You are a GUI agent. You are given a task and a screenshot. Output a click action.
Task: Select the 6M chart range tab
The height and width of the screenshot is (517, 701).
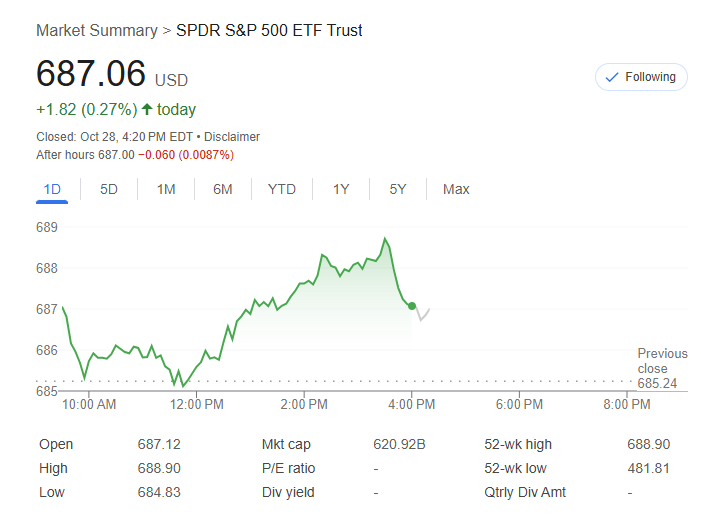222,189
